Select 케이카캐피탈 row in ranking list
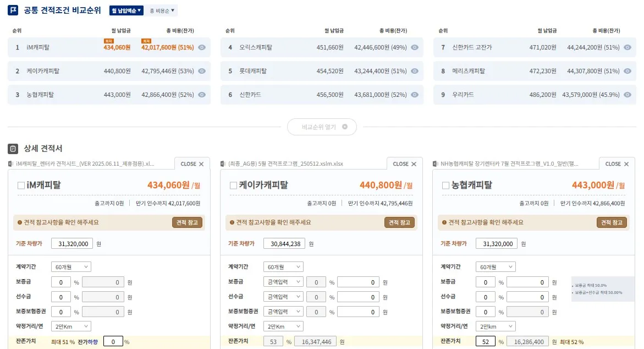 109,71
